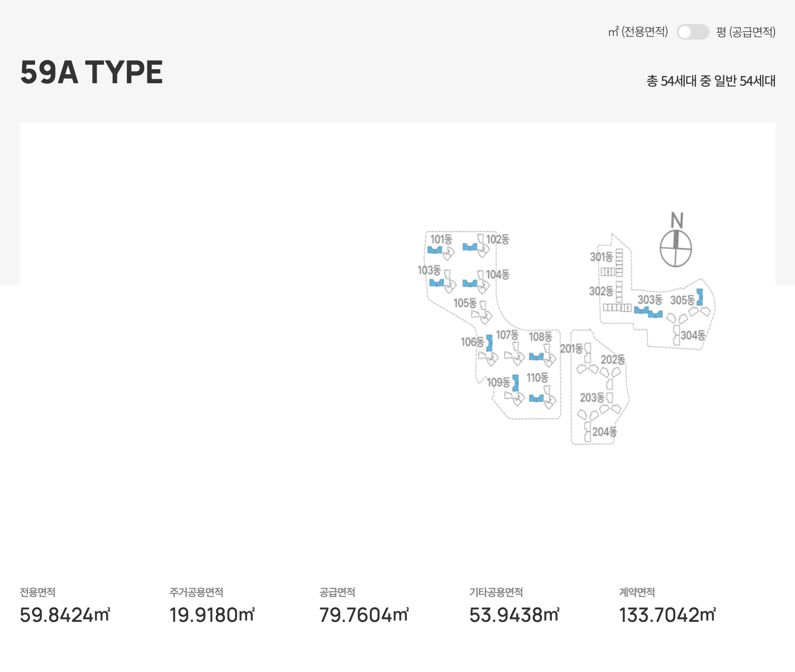
Task: Click the 공급면적 79.7604㎡ value
Action: click(364, 615)
